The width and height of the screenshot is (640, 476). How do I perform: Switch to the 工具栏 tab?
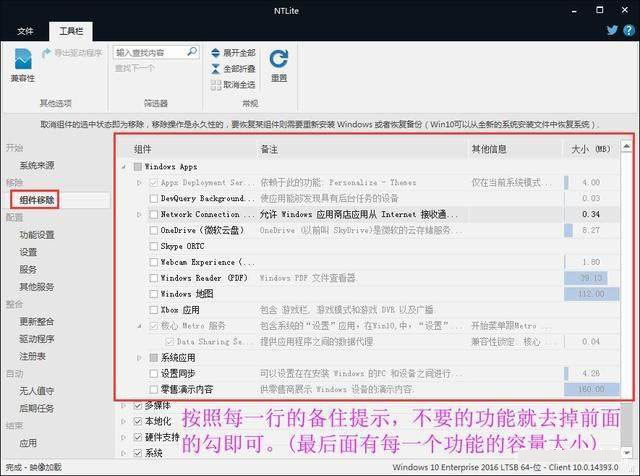[x=71, y=31]
